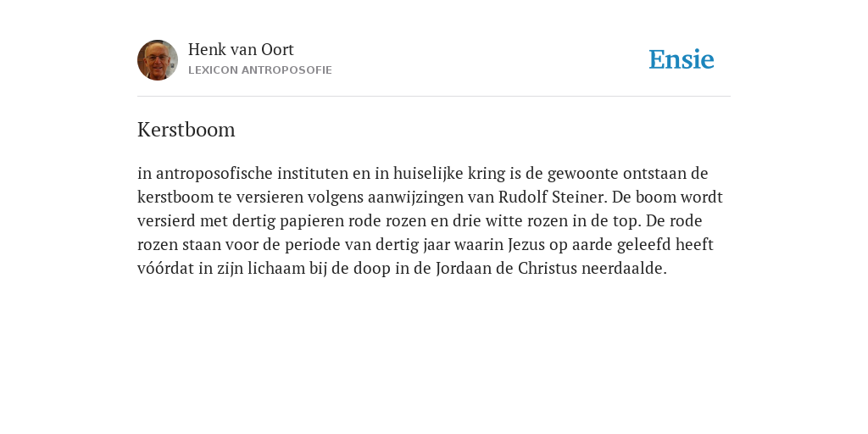Open the Lexicon Antroposofie source label
Viewport: 868px width, 434px height.
tap(260, 70)
